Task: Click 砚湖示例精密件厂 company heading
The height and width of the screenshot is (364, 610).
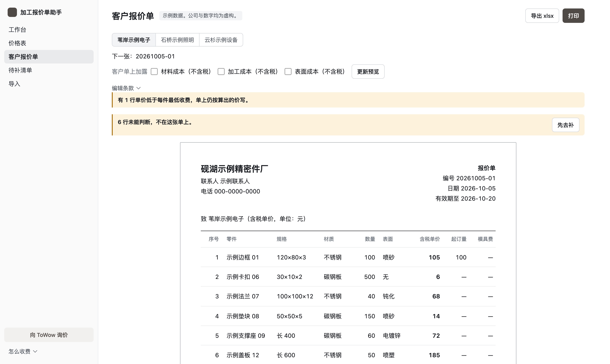Action: [x=234, y=169]
